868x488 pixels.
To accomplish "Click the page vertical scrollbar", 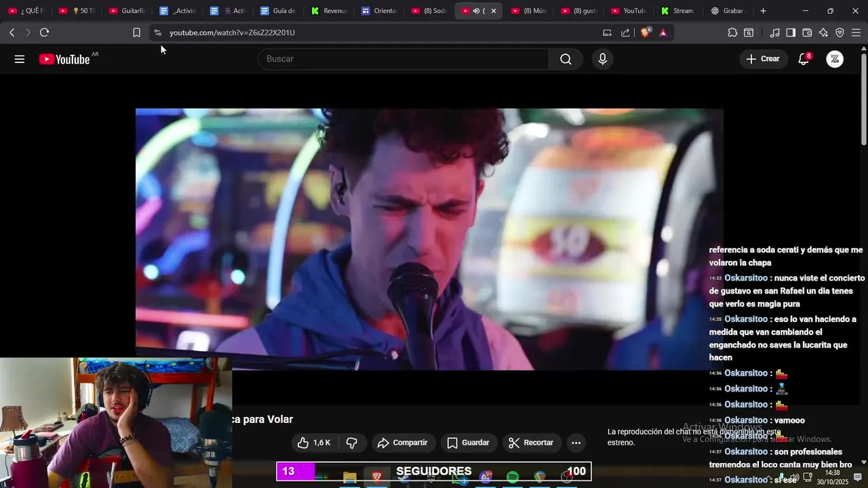I will pos(863,99).
